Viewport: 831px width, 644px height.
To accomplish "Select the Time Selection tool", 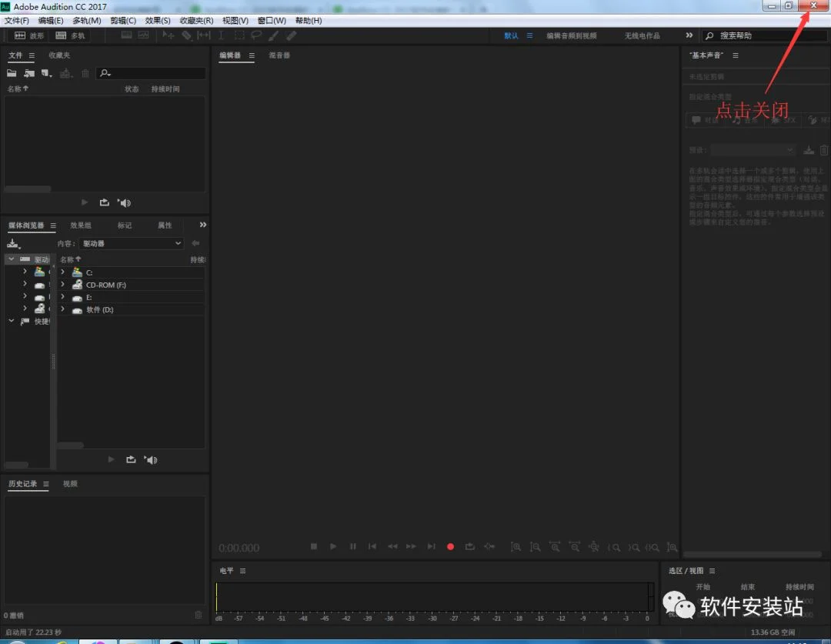I will 221,35.
